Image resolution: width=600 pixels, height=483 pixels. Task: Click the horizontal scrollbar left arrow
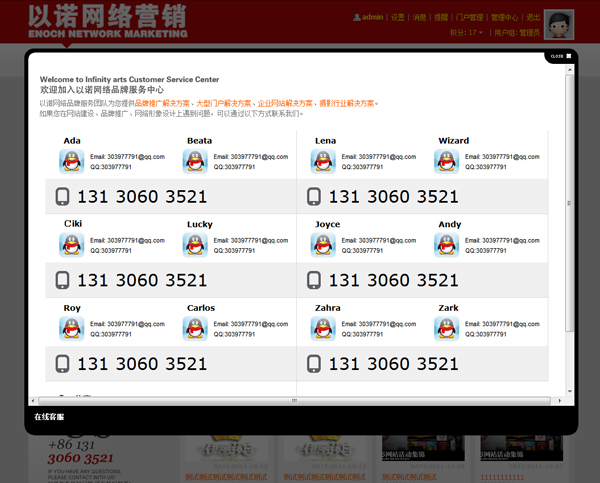tap(33, 401)
